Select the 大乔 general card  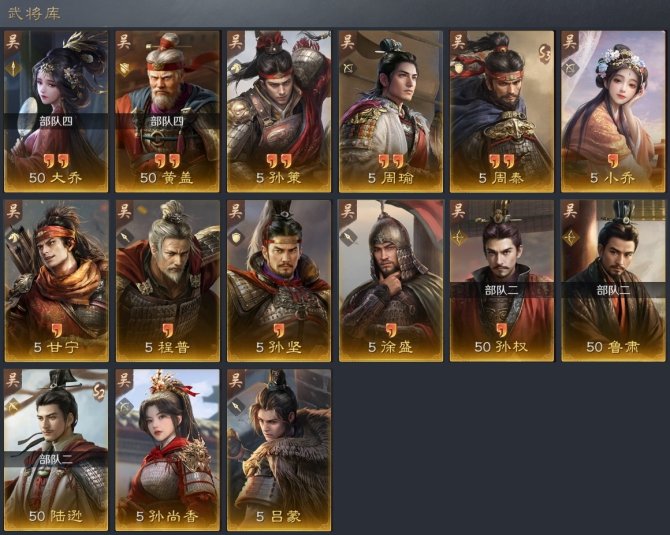coord(56,111)
